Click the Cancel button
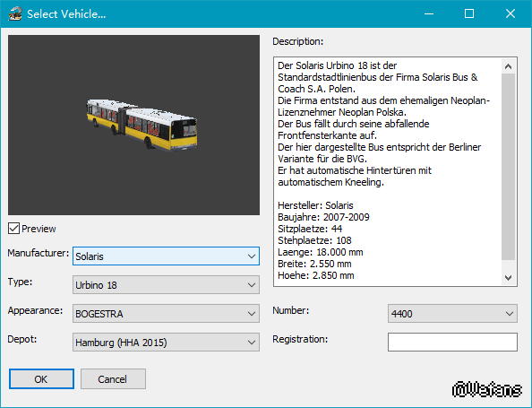The height and width of the screenshot is (408, 532). click(x=113, y=378)
